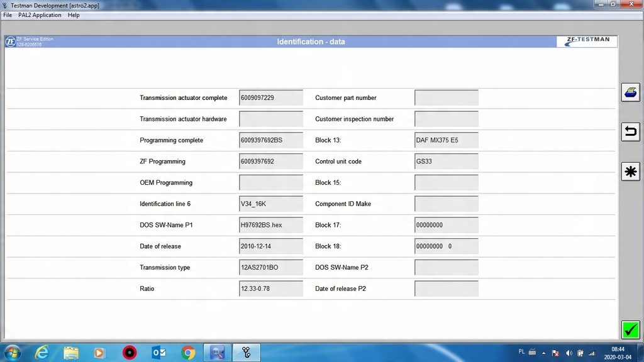Click the asterisk star button
This screenshot has width=644, height=362.
630,171
